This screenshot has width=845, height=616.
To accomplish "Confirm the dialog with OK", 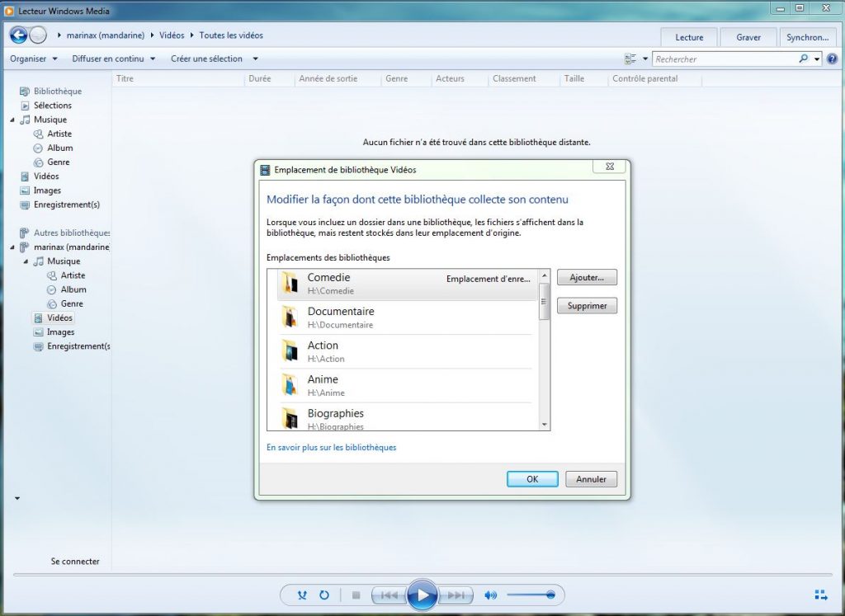I will click(x=532, y=479).
